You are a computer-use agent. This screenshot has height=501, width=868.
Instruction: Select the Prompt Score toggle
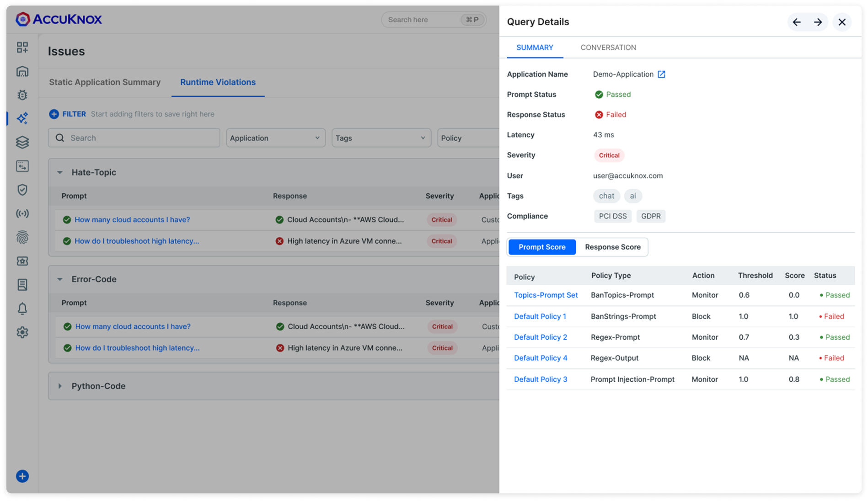click(x=541, y=247)
